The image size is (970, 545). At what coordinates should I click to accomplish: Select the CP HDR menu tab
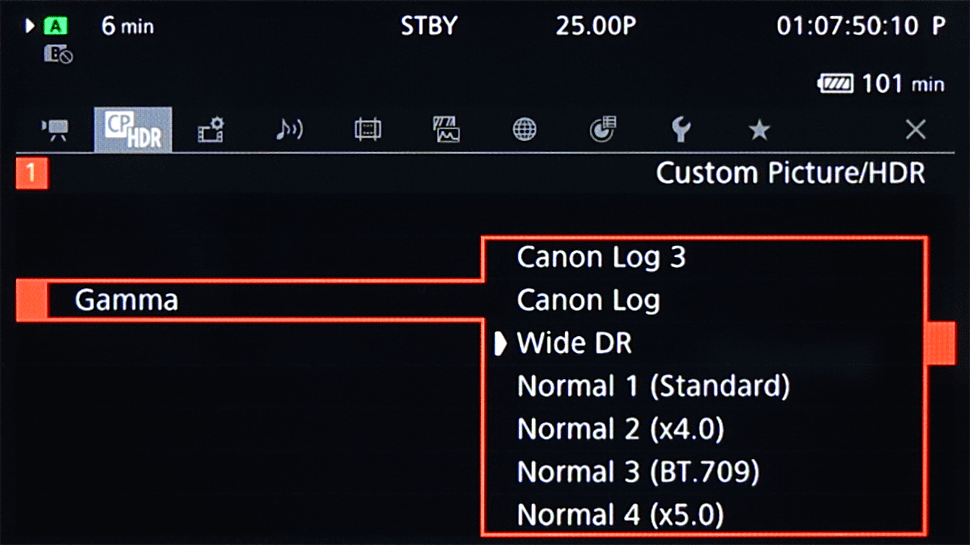click(133, 129)
